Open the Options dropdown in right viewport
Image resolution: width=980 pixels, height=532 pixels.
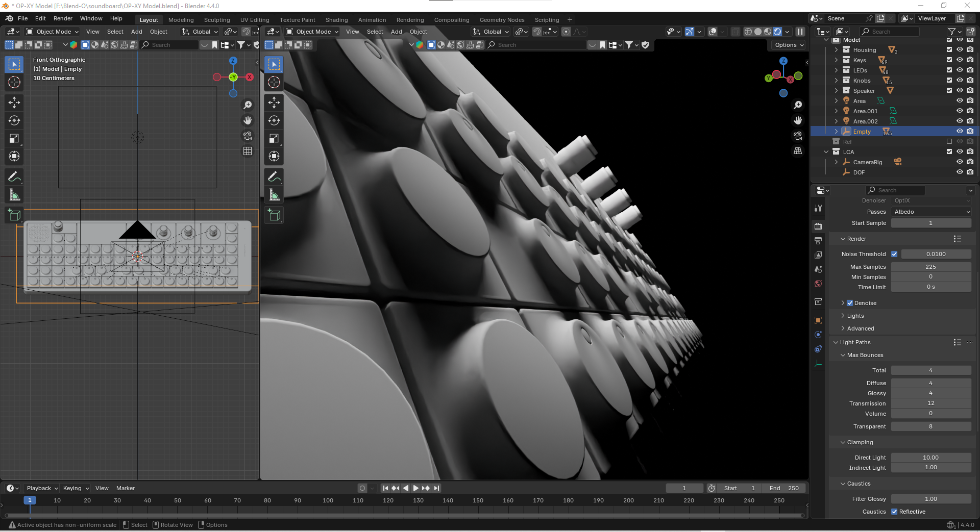point(789,45)
